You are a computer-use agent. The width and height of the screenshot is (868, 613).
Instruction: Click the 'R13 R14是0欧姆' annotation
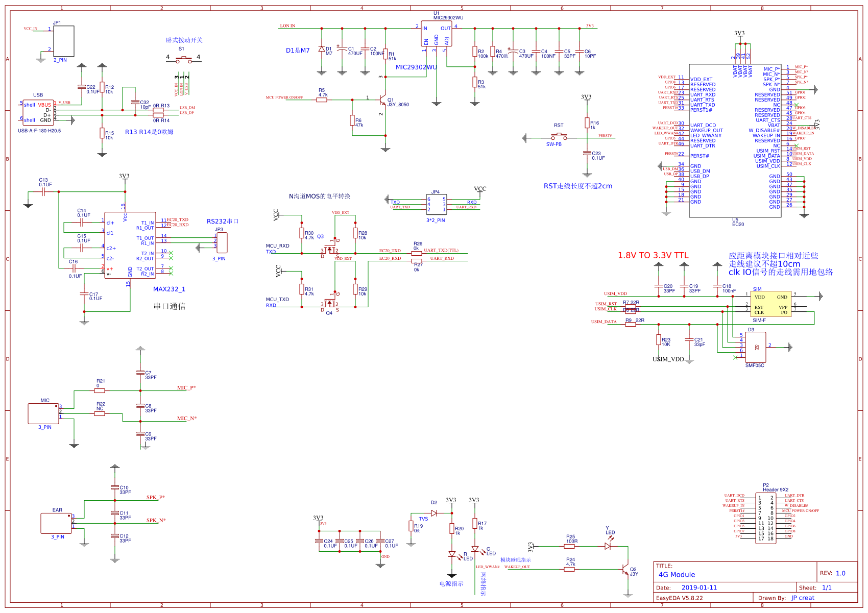[x=149, y=132]
